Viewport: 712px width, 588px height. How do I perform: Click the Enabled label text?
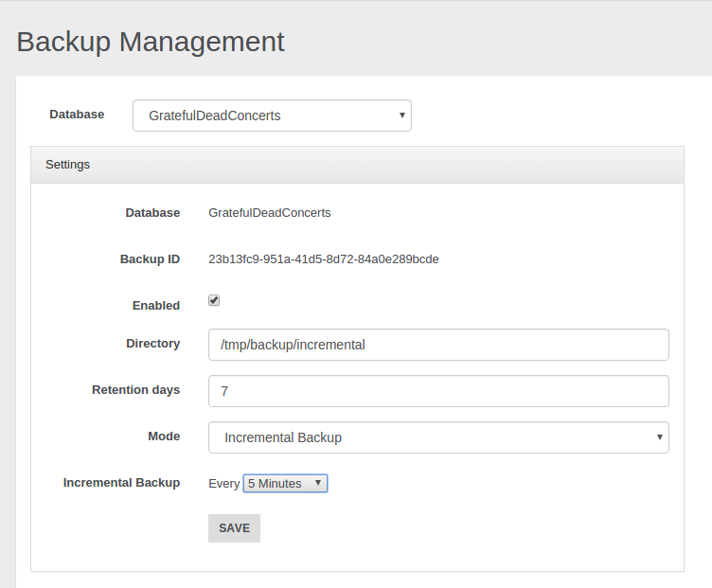point(155,306)
